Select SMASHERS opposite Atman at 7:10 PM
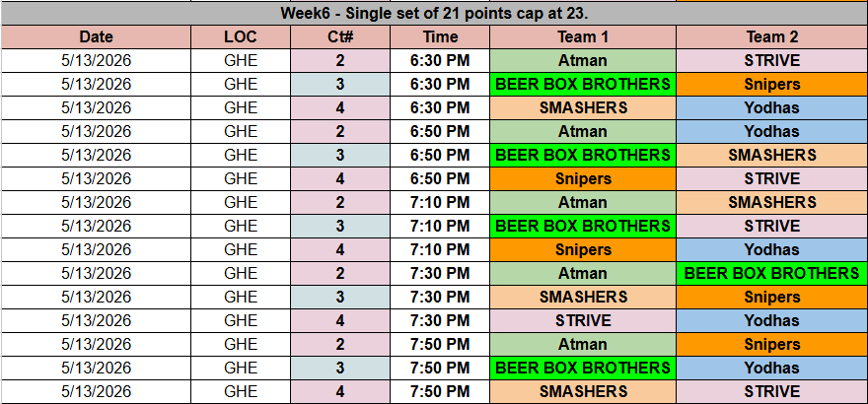 [771, 202]
